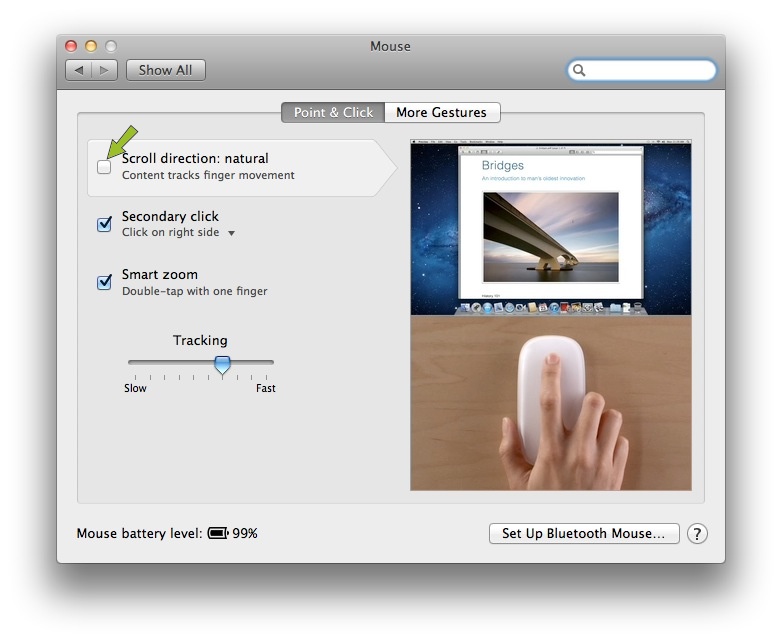Click the gray zoom window button
The width and height of the screenshot is (782, 642).
(111, 46)
